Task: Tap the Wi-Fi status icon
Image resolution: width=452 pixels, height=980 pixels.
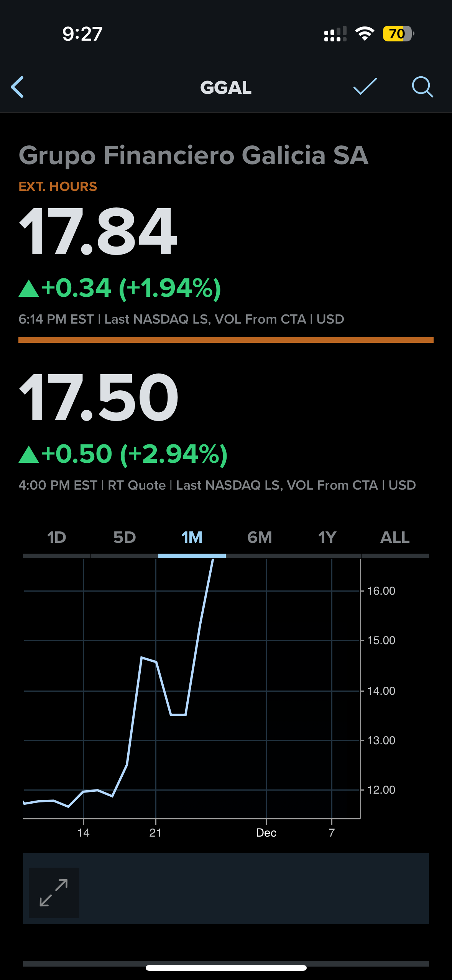Action: [365, 34]
